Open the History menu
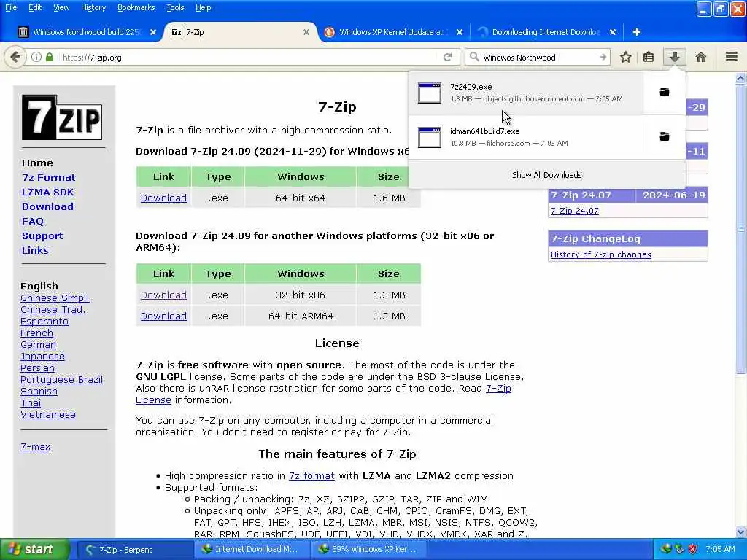Screen dimensions: 747x560 (x=93, y=7)
